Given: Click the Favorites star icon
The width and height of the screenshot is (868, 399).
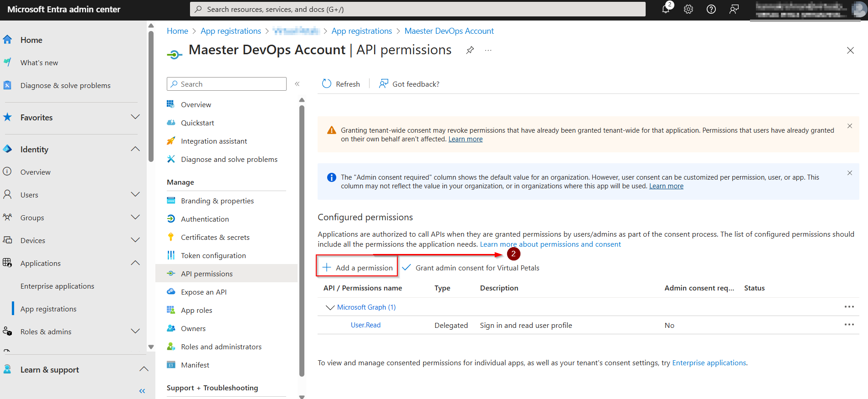Looking at the screenshot, I should coord(7,117).
